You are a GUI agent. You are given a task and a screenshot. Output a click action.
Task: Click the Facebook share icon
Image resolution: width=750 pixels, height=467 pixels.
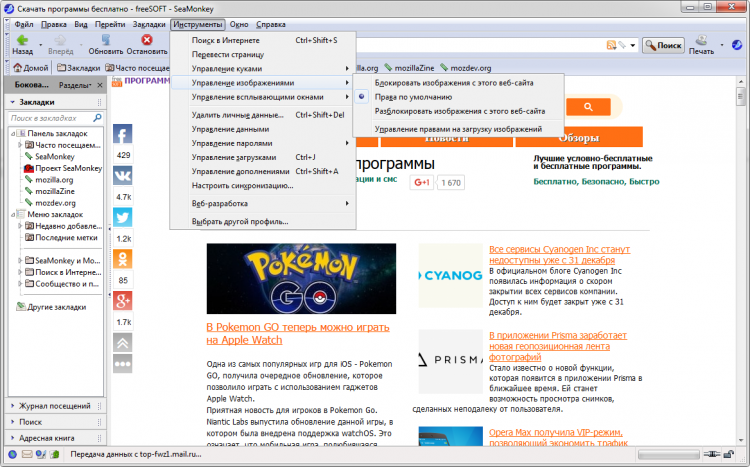click(x=123, y=134)
